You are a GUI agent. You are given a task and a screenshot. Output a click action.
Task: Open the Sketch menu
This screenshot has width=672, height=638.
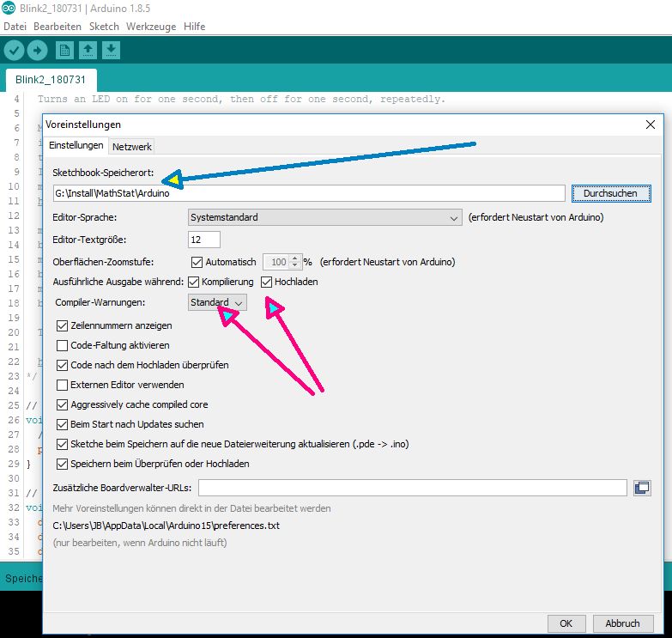click(104, 27)
